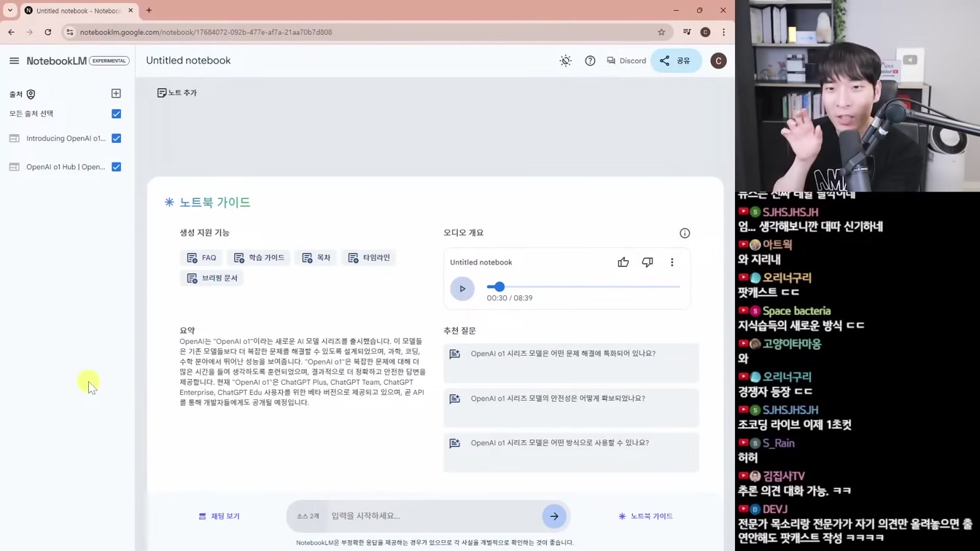Click the 공유 share button
Viewport: 980px width, 551px height.
pos(675,60)
